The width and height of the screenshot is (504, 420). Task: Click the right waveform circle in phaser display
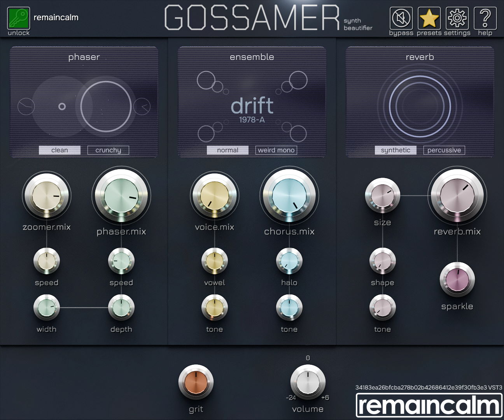(x=142, y=106)
